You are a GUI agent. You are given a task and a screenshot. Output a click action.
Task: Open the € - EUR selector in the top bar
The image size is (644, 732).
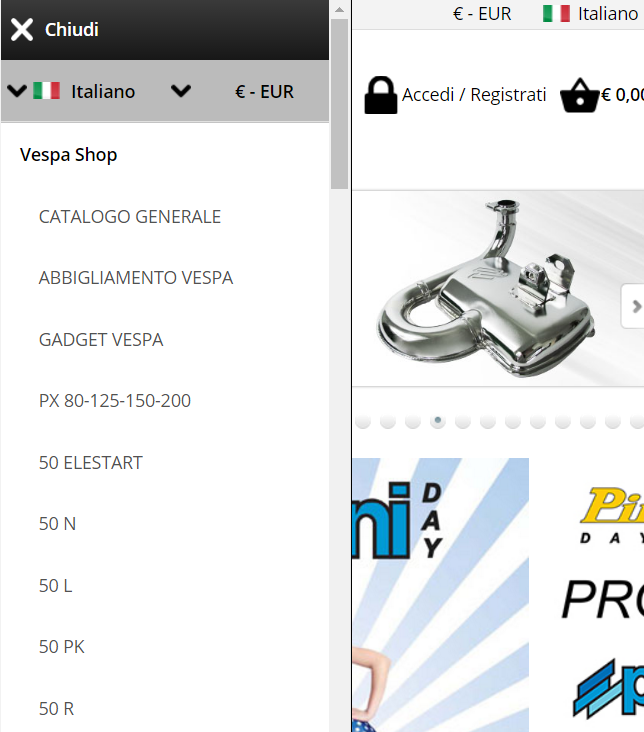pyautogui.click(x=482, y=14)
